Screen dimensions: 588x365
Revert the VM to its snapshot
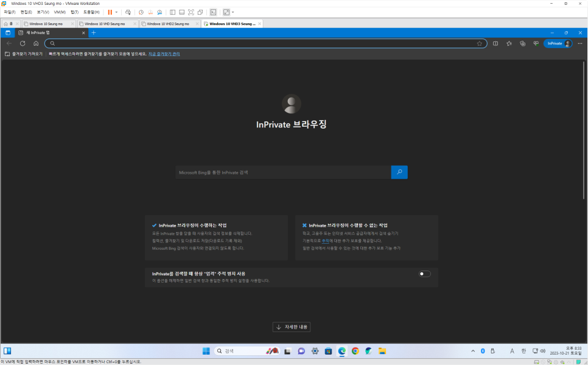click(x=150, y=12)
